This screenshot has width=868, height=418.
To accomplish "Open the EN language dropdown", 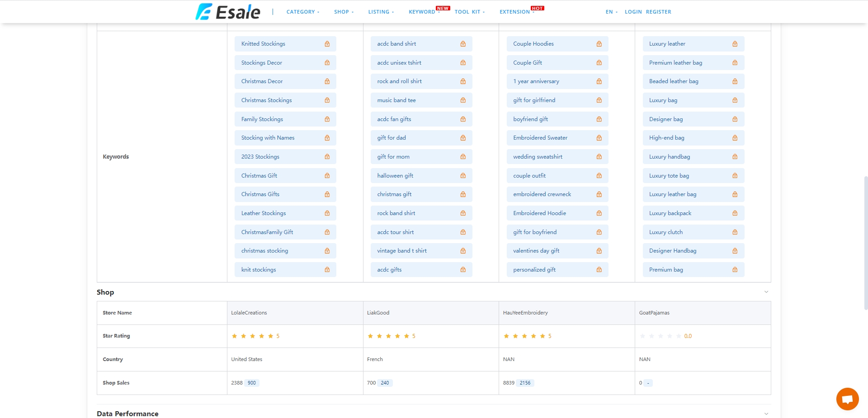I will click(610, 12).
